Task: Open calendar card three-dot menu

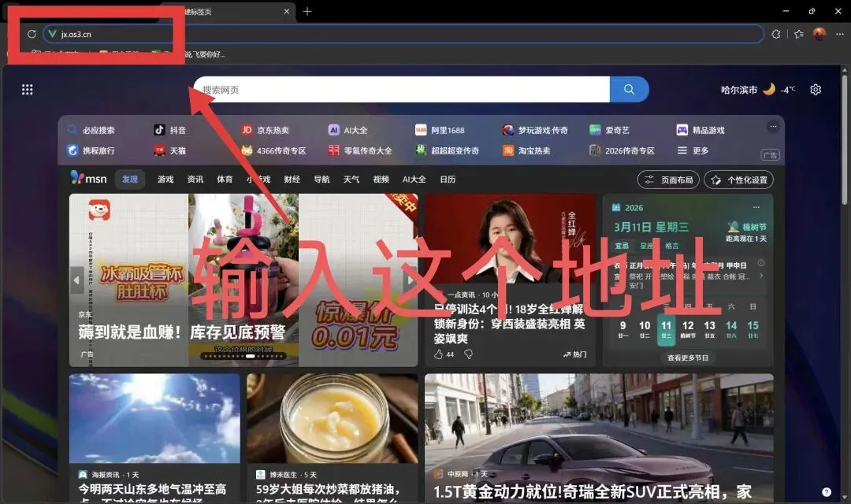Action: click(756, 207)
